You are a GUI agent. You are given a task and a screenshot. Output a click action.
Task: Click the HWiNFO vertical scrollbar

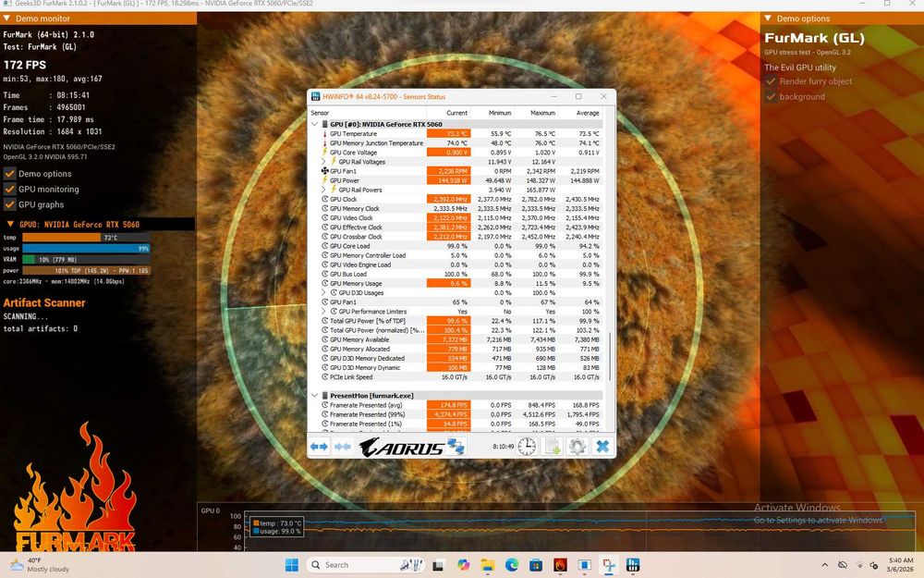[x=609, y=356]
